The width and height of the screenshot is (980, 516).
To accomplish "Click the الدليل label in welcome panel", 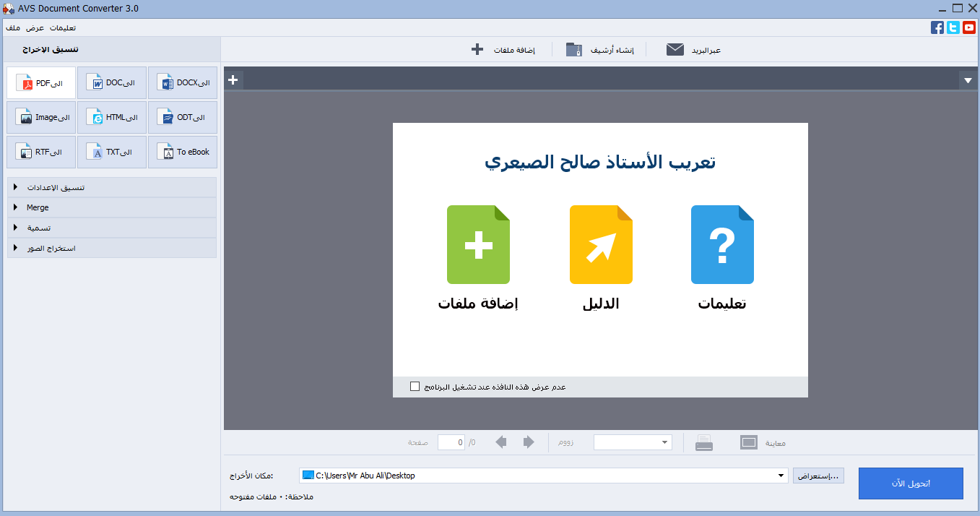I will click(x=601, y=304).
